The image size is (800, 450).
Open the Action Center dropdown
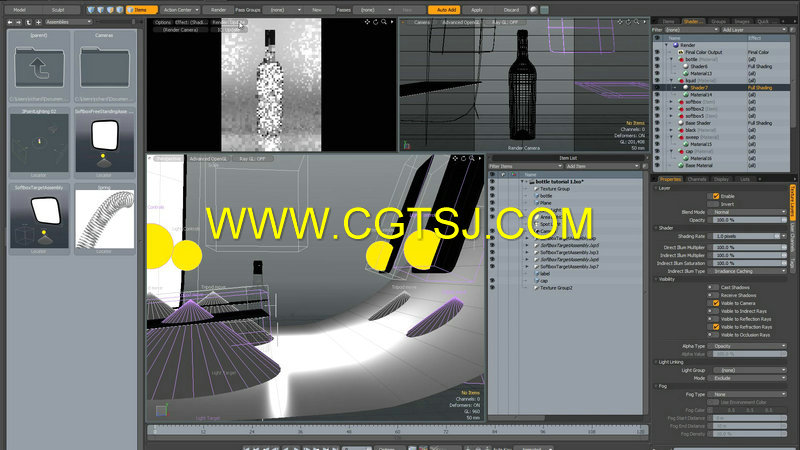(x=181, y=10)
